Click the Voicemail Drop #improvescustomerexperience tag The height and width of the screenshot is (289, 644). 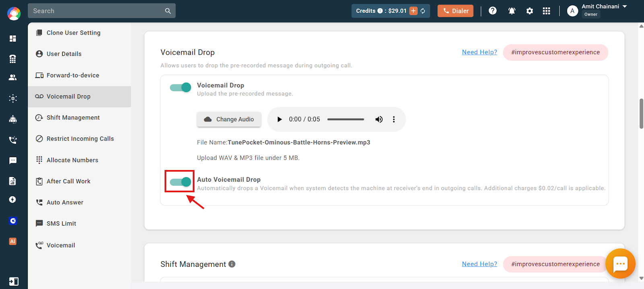[555, 52]
